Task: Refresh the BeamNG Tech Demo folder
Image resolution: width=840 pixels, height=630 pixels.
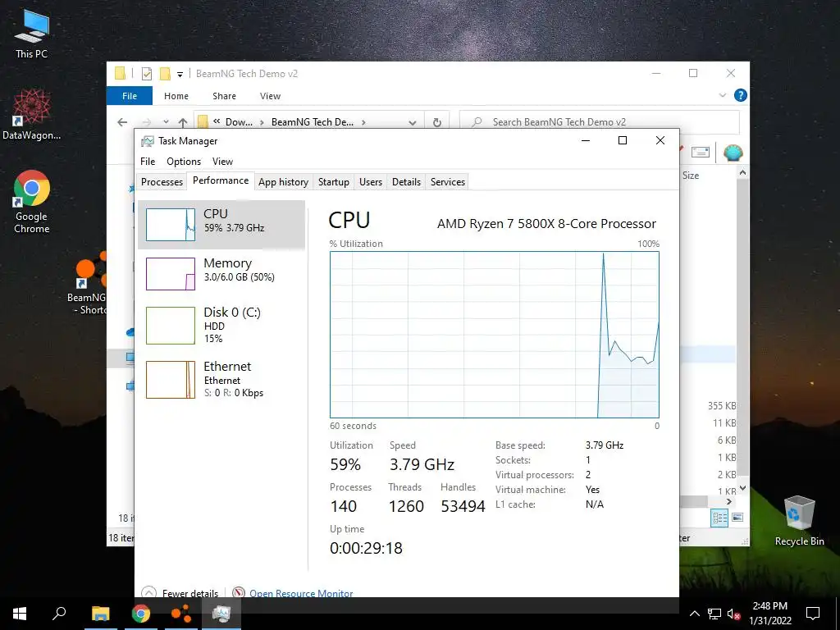Action: pos(437,122)
